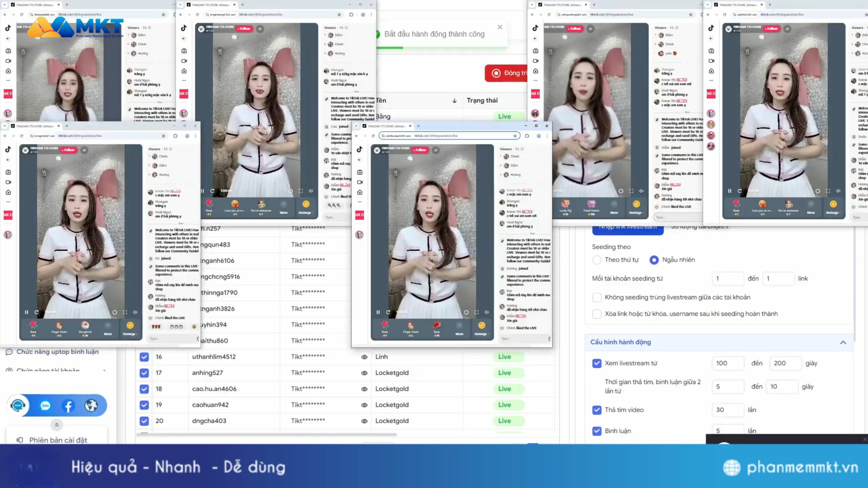The width and height of the screenshot is (868, 488).
Task: Send Finger Heart gift in vnhthuma5445 window
Action: coord(411,328)
